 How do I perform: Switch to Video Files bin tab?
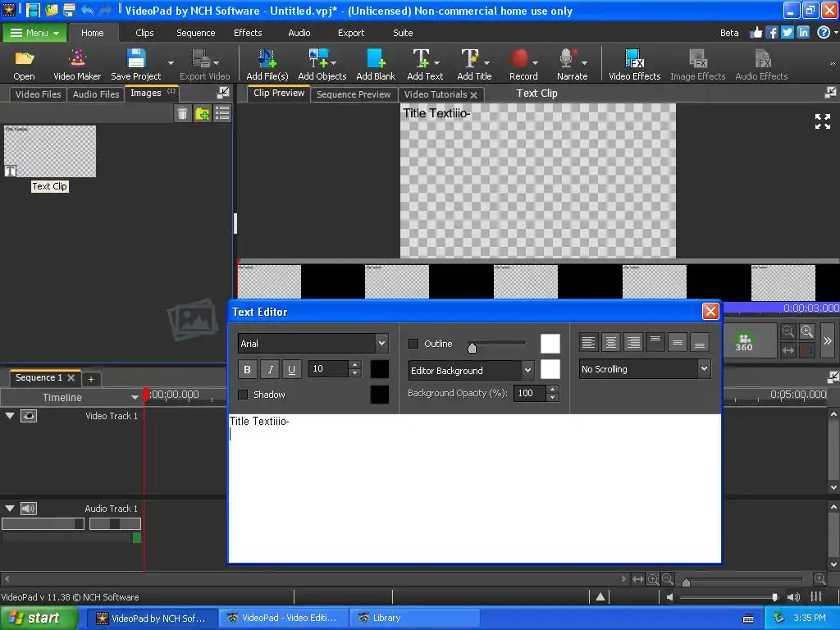click(38, 94)
